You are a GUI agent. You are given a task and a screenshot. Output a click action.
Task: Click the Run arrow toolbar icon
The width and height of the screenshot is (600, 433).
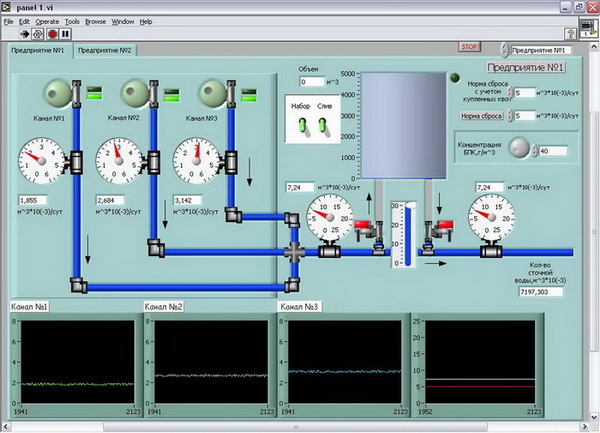(x=24, y=34)
